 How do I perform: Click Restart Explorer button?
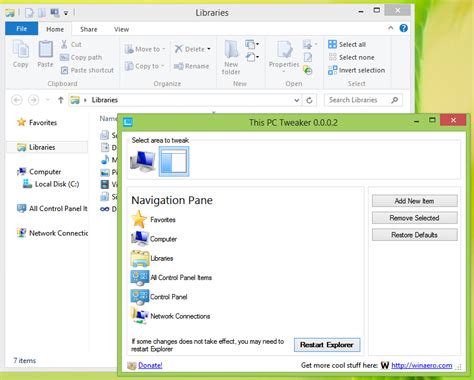click(327, 345)
